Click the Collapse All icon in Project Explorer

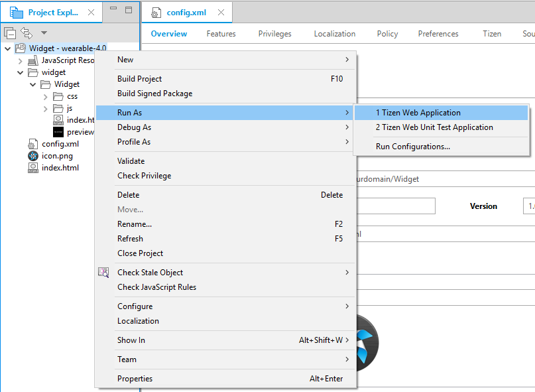pos(10,33)
